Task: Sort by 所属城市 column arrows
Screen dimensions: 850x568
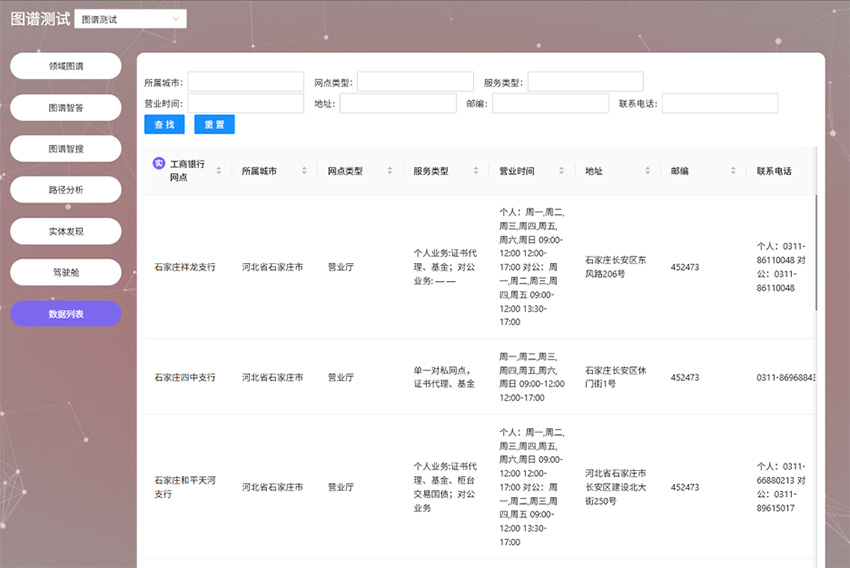Action: pos(305,171)
